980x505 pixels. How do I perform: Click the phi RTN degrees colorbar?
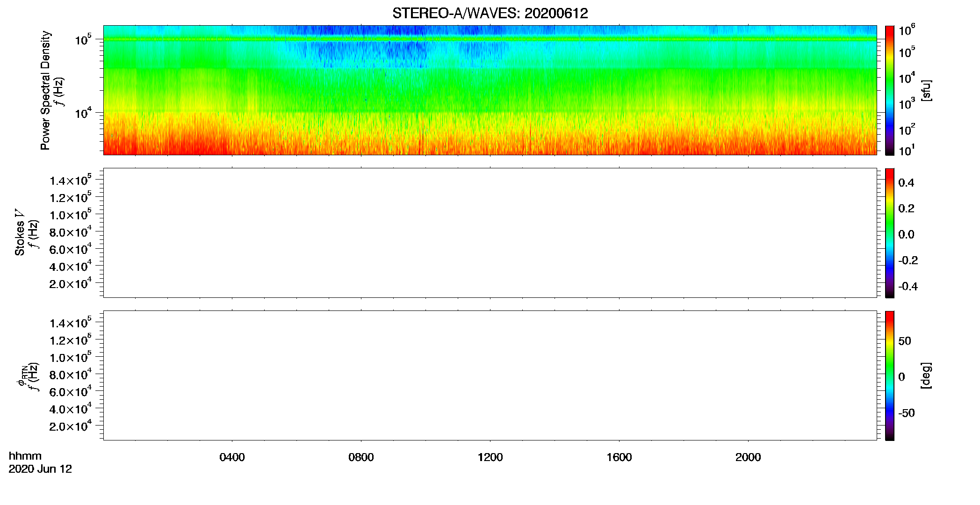click(x=889, y=375)
